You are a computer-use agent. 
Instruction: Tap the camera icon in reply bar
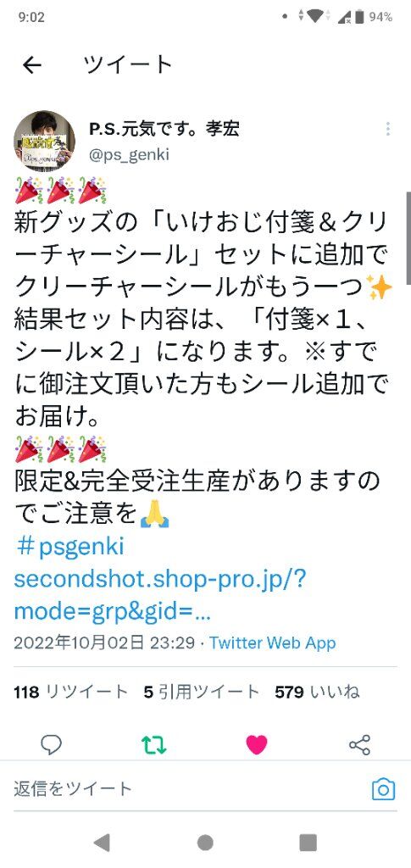383,789
